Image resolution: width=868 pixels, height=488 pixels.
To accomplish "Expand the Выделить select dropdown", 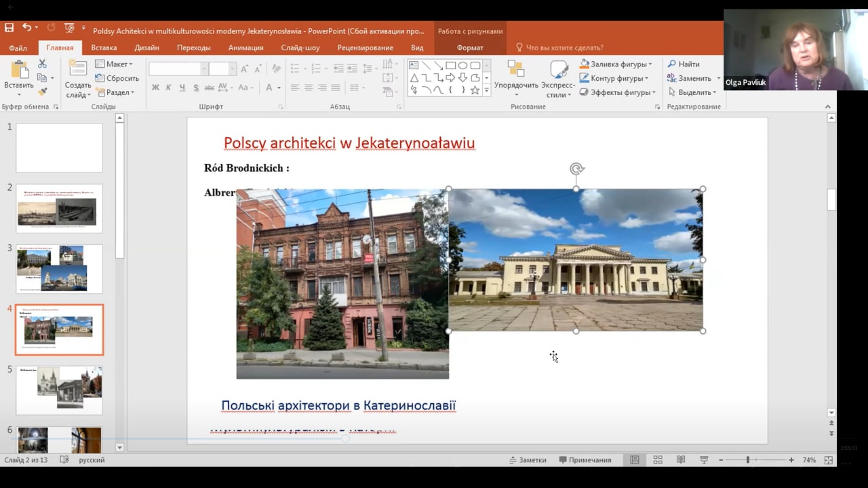I will tap(694, 92).
